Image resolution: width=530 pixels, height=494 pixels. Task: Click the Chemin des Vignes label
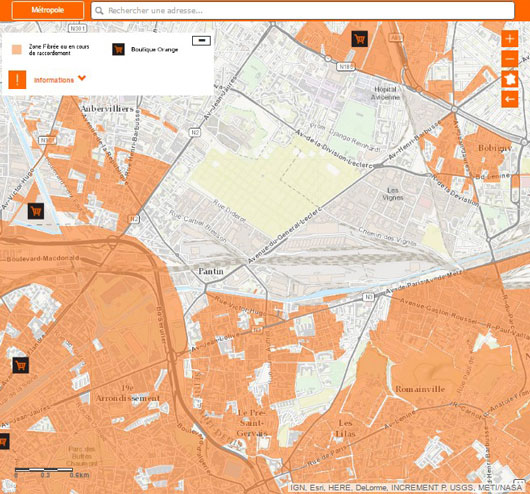tap(387, 236)
